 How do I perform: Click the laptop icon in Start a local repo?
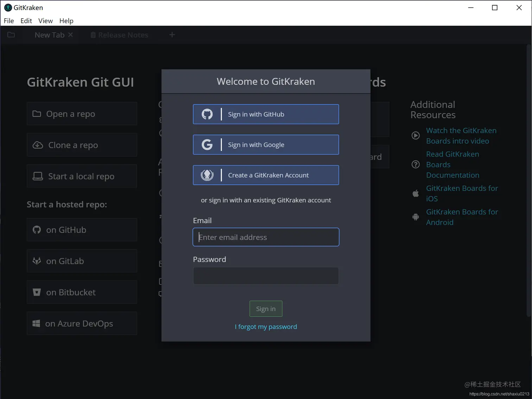click(x=38, y=176)
